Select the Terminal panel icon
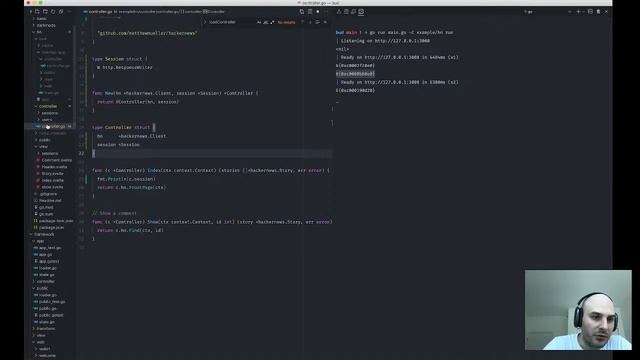 361,12
